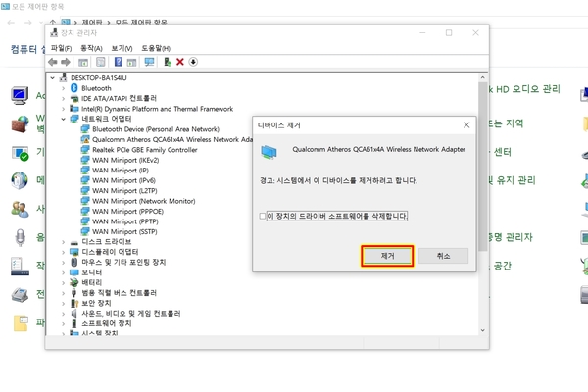Select Qualcomm Atheros QCA61x4A adapter in tree
This screenshot has height=392, width=588.
[x=172, y=139]
